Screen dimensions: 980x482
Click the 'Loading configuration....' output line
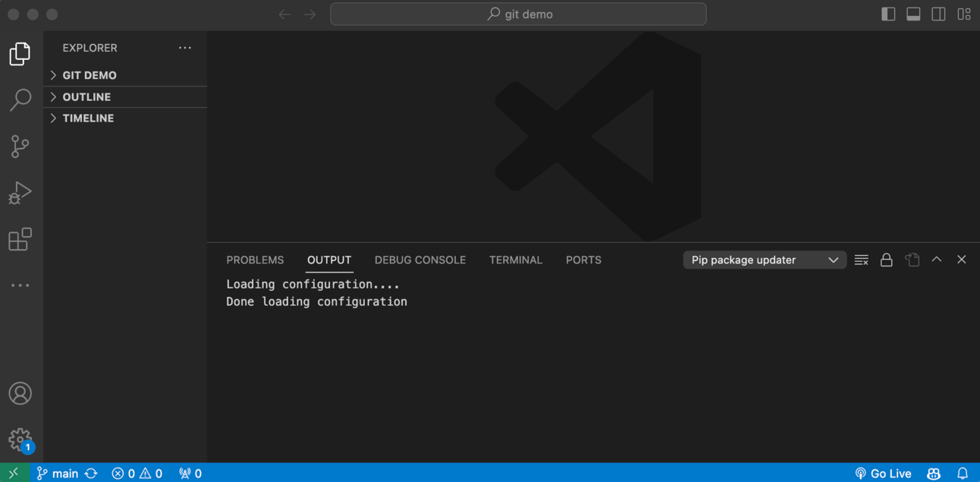click(313, 284)
